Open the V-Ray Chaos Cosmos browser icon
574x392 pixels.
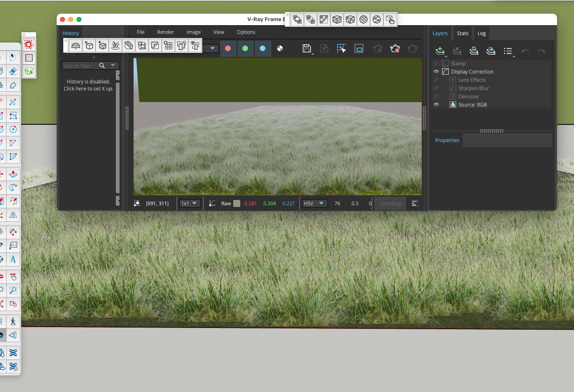(x=29, y=71)
